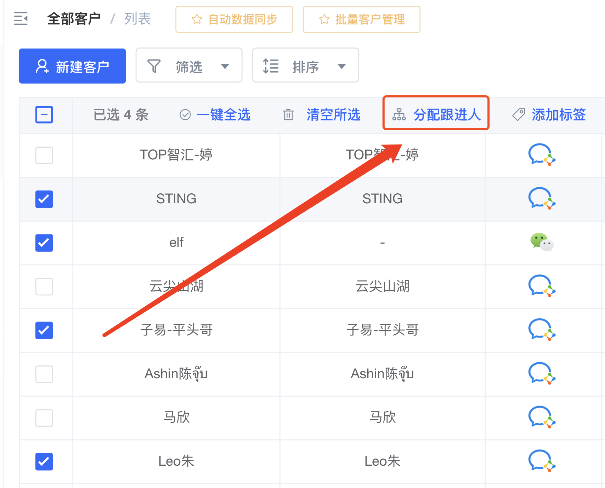Click the 列表 breadcrumb item
The image size is (605, 488).
(137, 19)
